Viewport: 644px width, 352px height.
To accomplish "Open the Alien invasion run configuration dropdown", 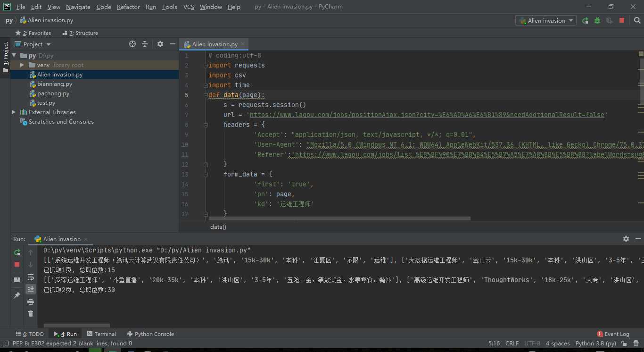I will click(x=546, y=21).
